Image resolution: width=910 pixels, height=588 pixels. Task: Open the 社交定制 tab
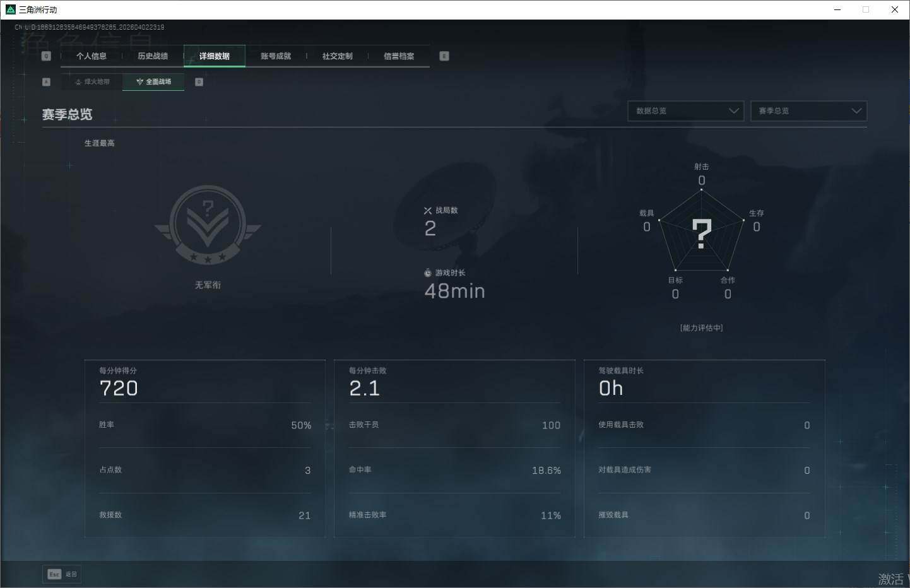338,56
